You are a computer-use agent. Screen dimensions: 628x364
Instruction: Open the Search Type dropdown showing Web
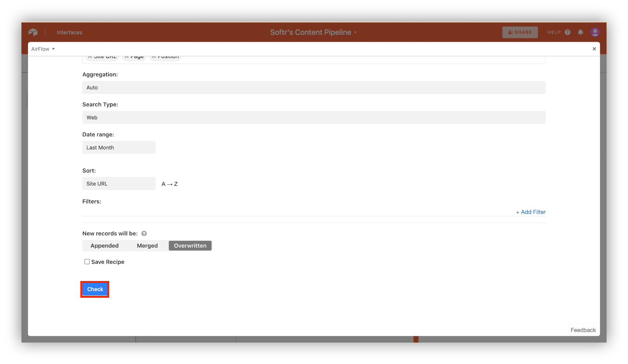[314, 117]
